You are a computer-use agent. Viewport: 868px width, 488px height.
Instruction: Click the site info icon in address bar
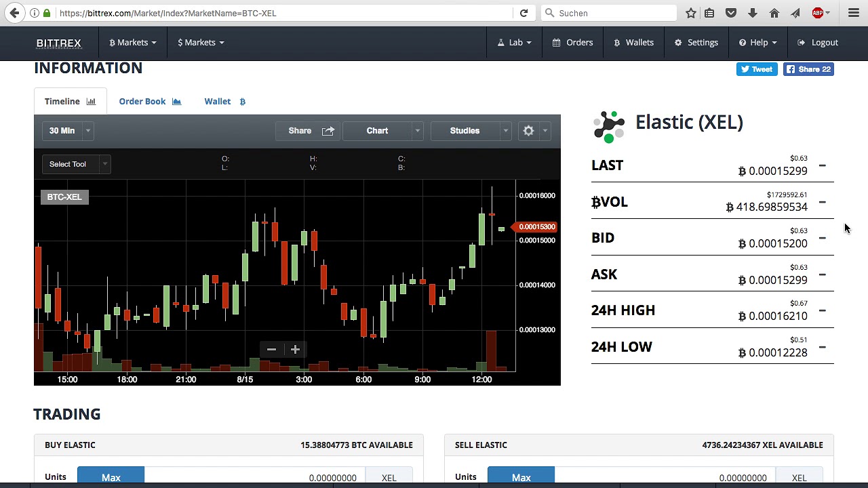tap(34, 13)
